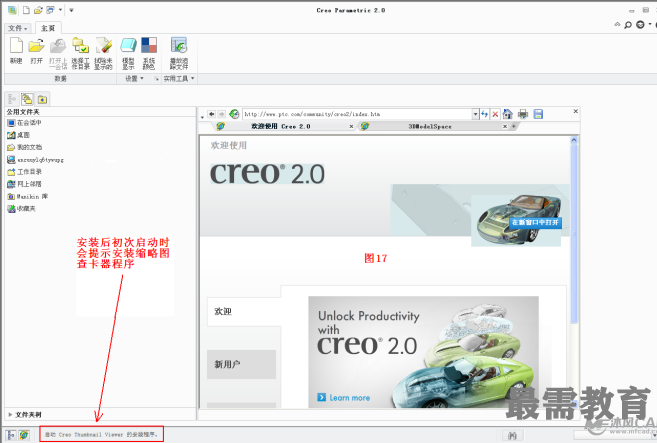Click the browser Forward arrow
The height and width of the screenshot is (443, 657).
point(221,114)
